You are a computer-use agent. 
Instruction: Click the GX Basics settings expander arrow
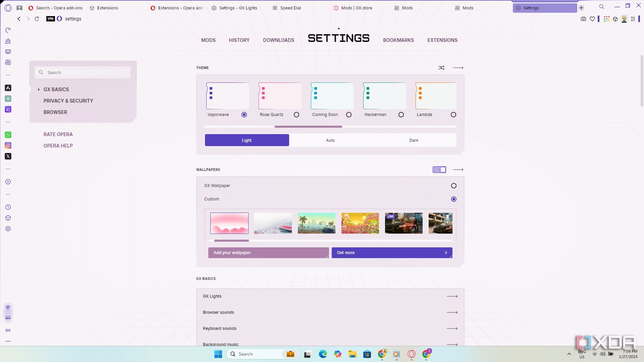coord(39,89)
